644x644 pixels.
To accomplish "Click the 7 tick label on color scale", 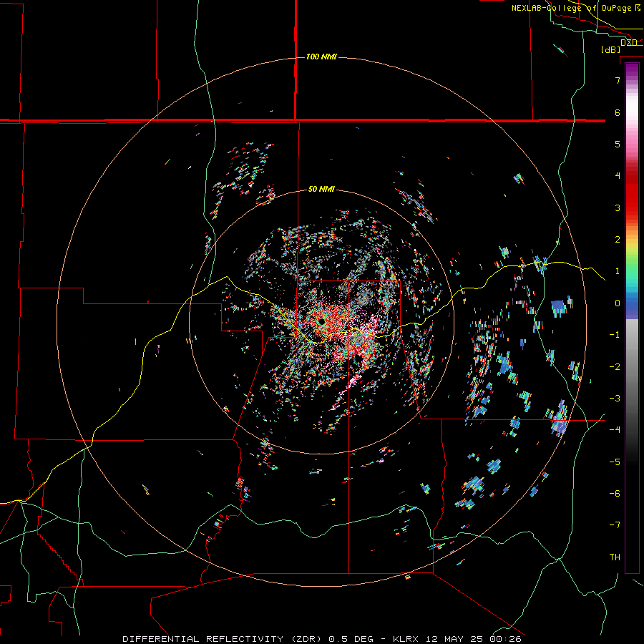I will [x=618, y=80].
